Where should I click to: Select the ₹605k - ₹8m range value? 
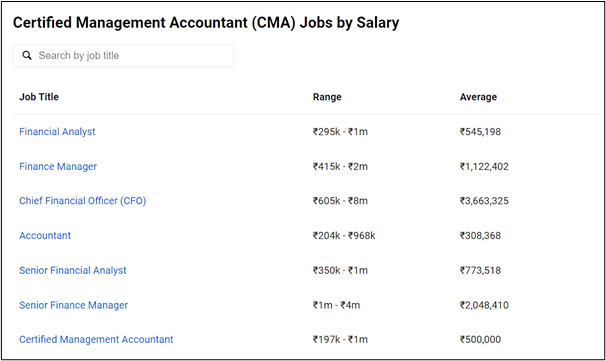340,201
